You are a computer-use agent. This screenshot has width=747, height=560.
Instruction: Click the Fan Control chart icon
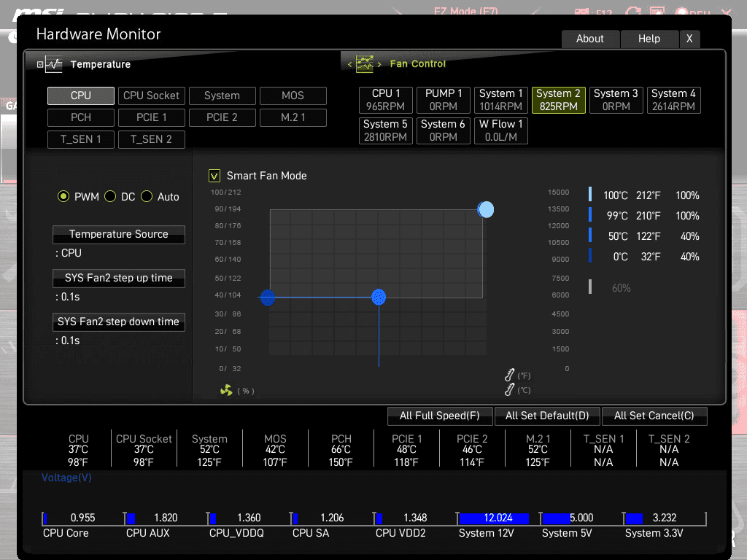click(365, 64)
